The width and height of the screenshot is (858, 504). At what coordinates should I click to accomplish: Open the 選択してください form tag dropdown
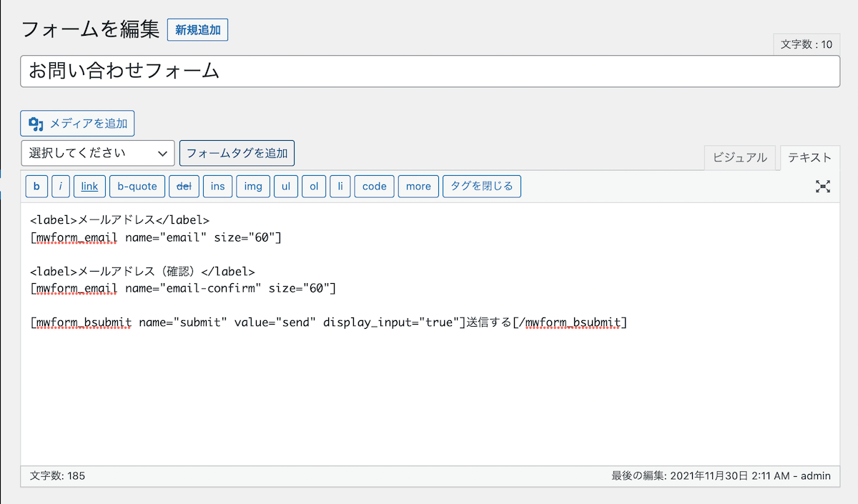point(97,152)
